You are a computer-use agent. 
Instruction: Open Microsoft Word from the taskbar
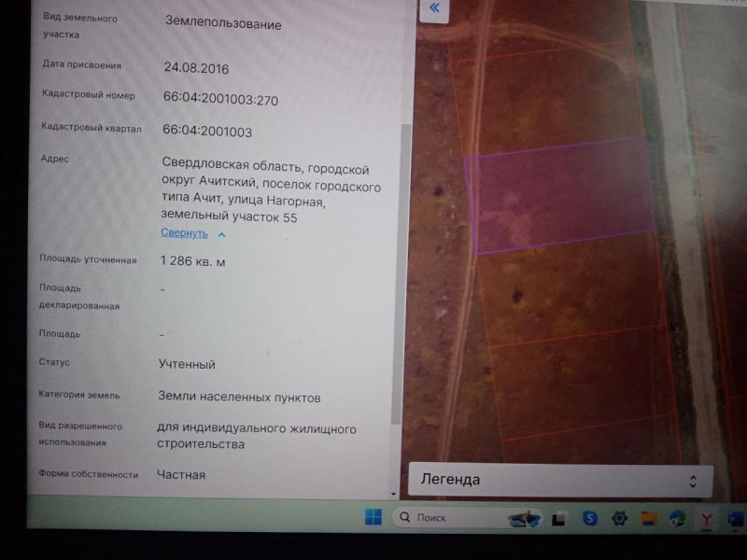[x=734, y=518]
